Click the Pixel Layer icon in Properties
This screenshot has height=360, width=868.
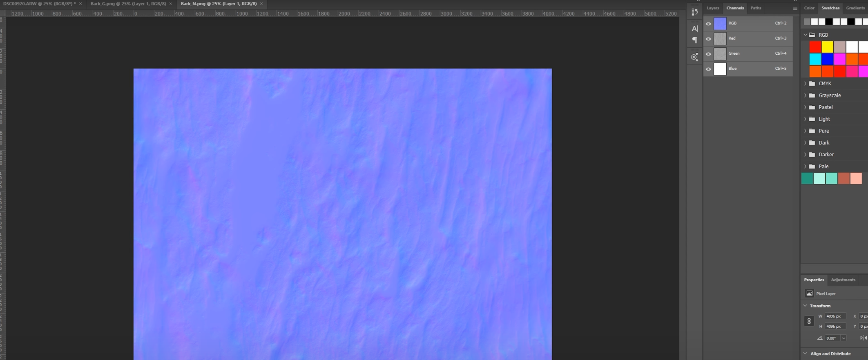pyautogui.click(x=809, y=293)
